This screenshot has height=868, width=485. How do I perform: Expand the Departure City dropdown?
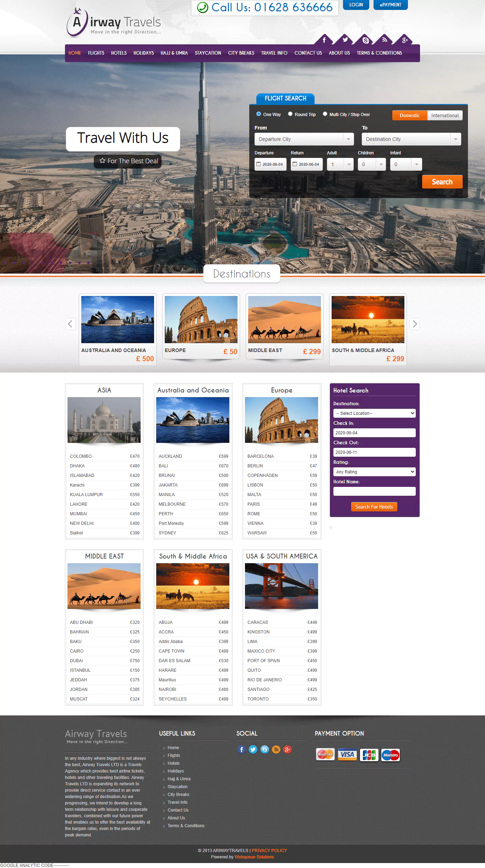(304, 139)
